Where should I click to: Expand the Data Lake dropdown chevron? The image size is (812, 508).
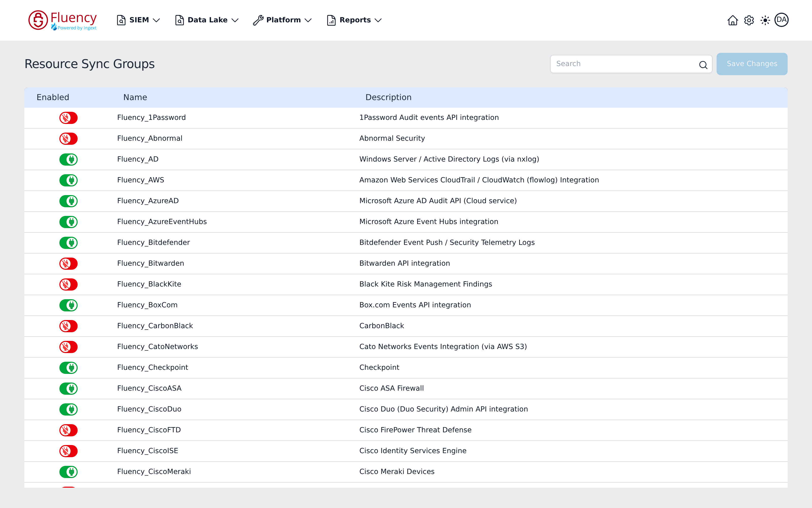pyautogui.click(x=235, y=21)
